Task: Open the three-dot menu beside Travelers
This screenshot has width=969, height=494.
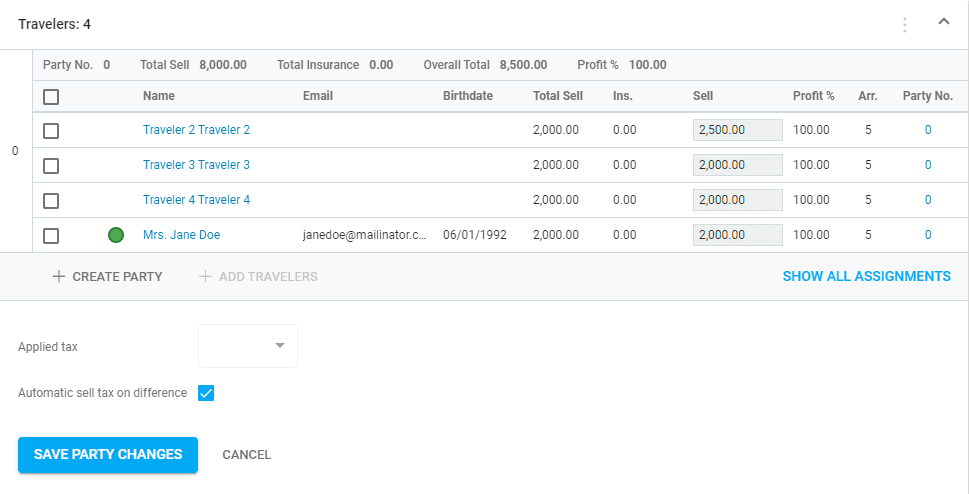Action: 905,25
